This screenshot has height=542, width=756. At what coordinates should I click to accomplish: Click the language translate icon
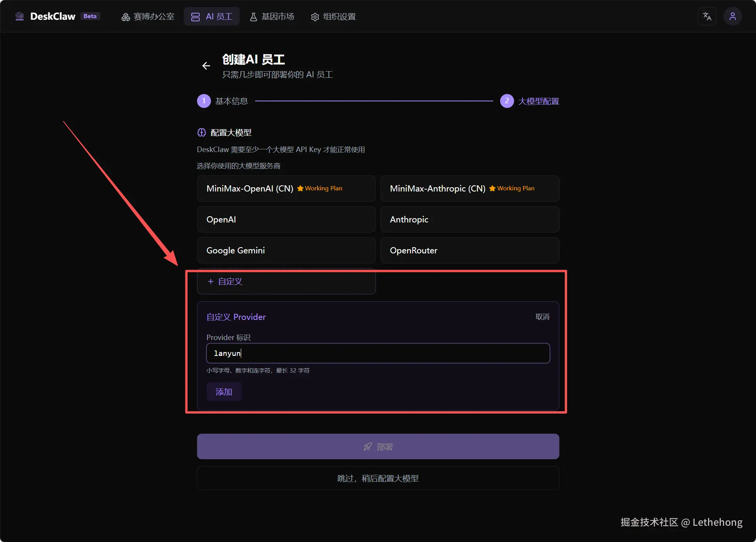pyautogui.click(x=707, y=16)
